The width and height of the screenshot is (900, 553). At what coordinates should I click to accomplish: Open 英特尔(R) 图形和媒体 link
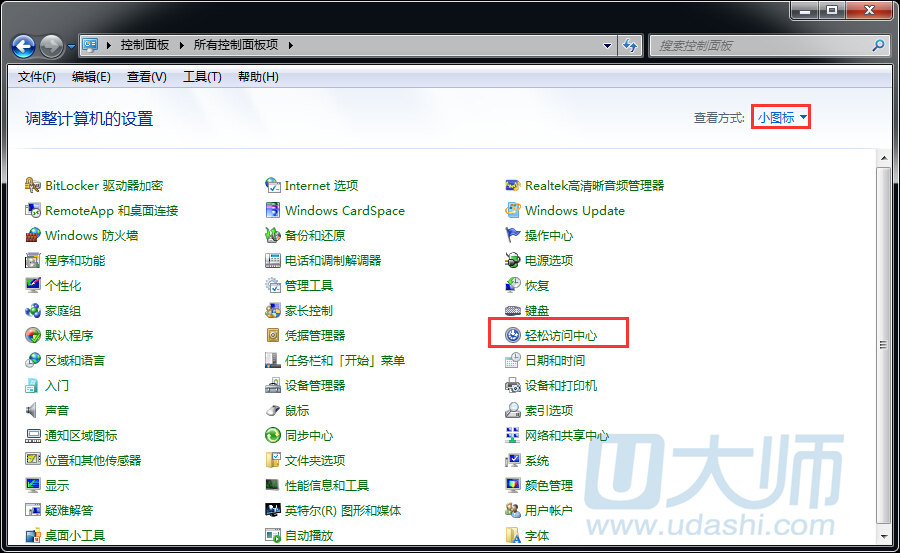coord(343,510)
